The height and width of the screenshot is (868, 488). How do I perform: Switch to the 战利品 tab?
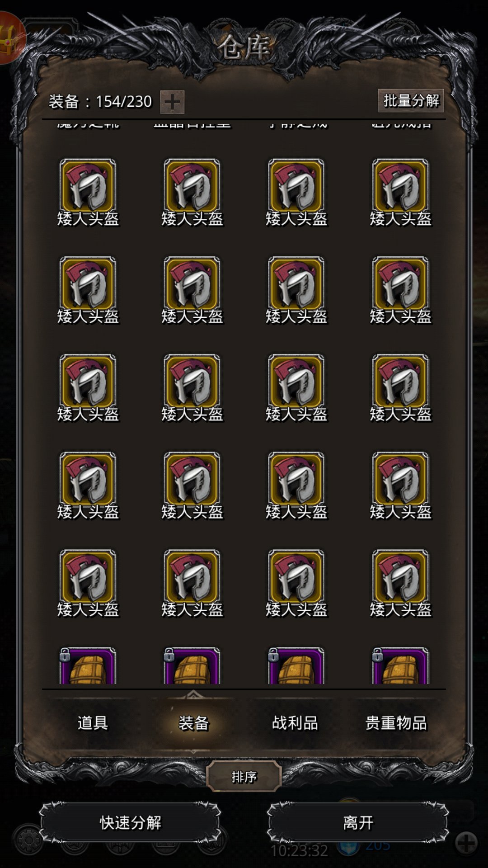[x=295, y=723]
